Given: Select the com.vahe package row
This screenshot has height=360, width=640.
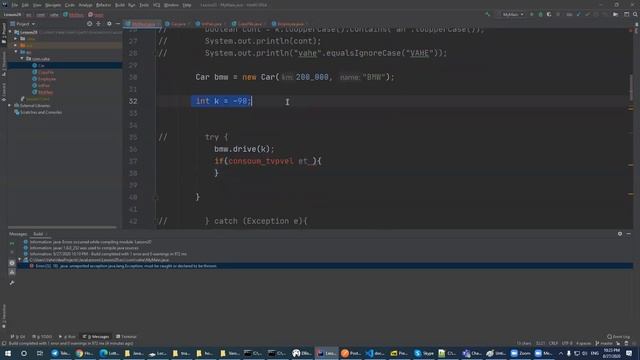Looking at the screenshot, I should pyautogui.click(x=65, y=59).
